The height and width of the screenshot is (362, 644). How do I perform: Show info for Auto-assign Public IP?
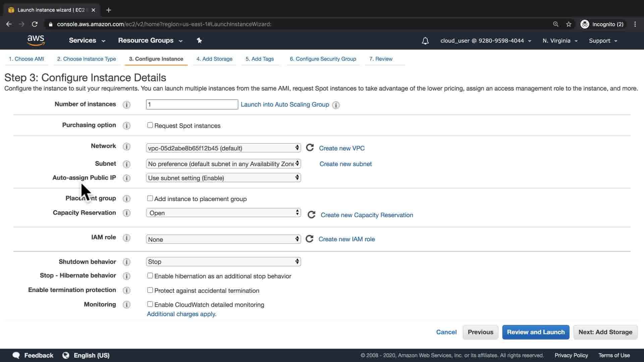pos(126,178)
